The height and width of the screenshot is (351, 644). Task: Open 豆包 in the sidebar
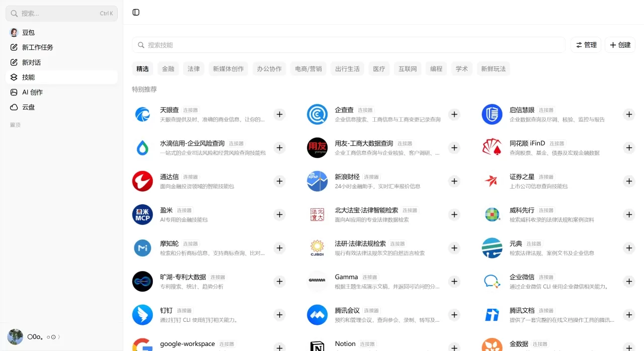(x=61, y=32)
